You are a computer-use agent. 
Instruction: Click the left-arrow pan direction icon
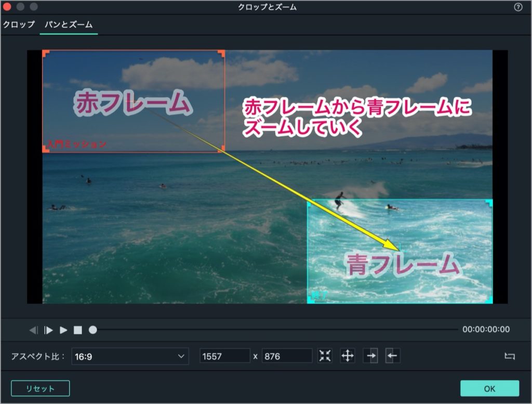tap(393, 356)
